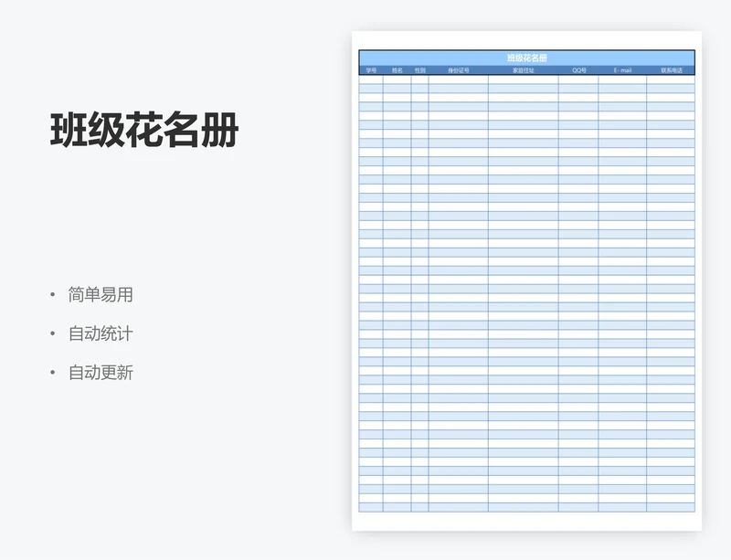The height and width of the screenshot is (560, 731).
Task: Click the large 班级花名册 heading
Action: [144, 130]
